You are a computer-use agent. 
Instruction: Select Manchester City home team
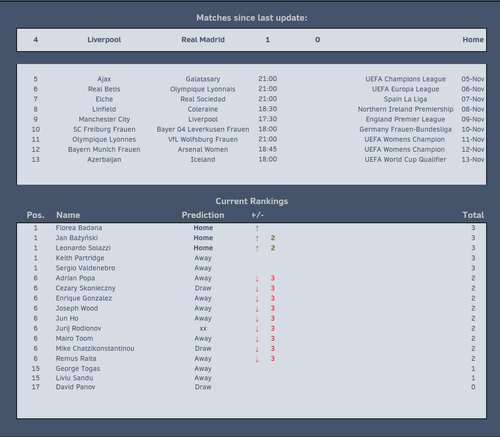tap(104, 119)
